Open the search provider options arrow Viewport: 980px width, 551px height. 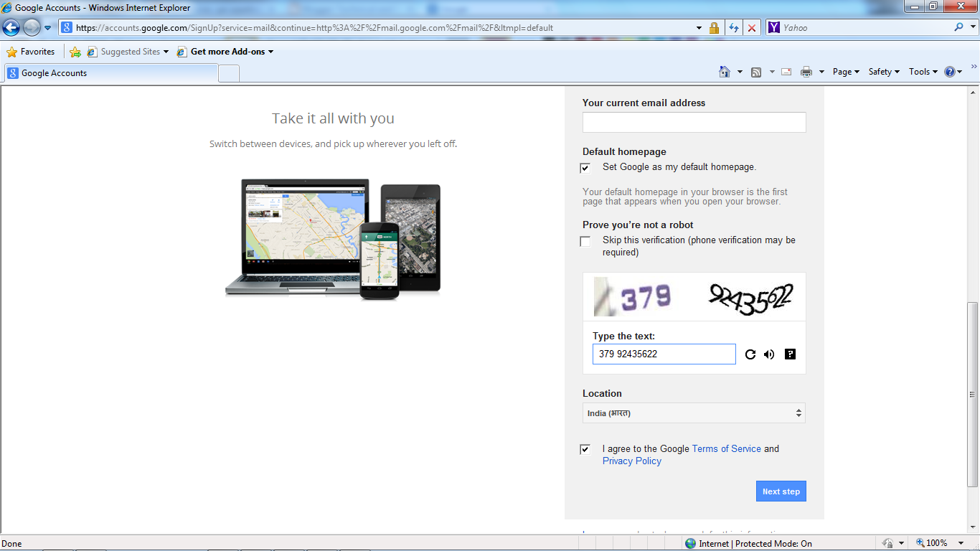coord(972,28)
